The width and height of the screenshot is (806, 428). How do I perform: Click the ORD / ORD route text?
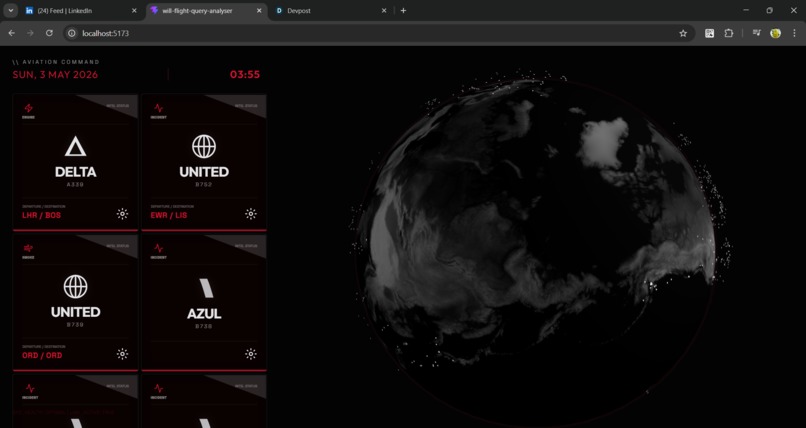(x=42, y=356)
